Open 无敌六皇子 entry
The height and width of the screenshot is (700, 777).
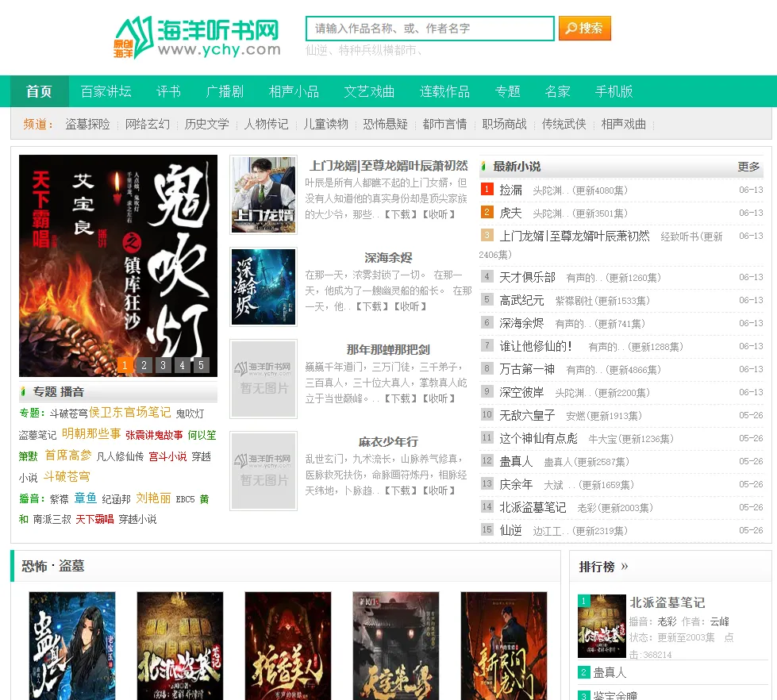(527, 415)
